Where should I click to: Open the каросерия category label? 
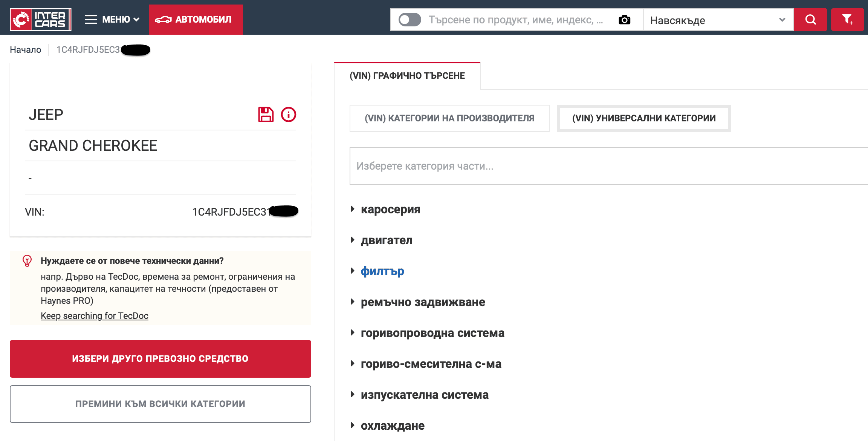(391, 209)
